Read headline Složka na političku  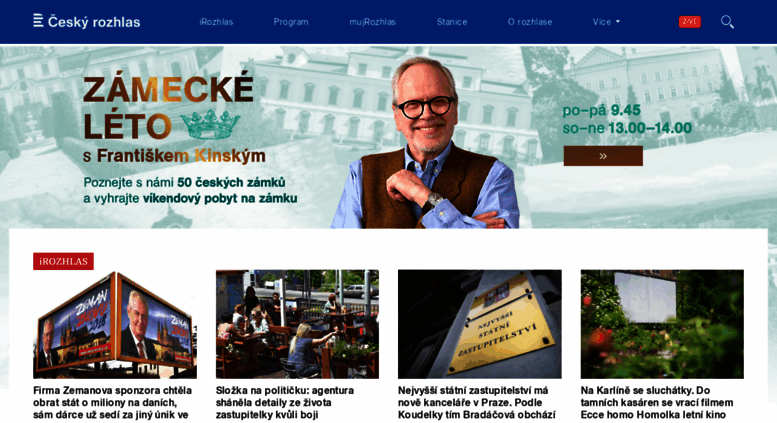[285, 403]
